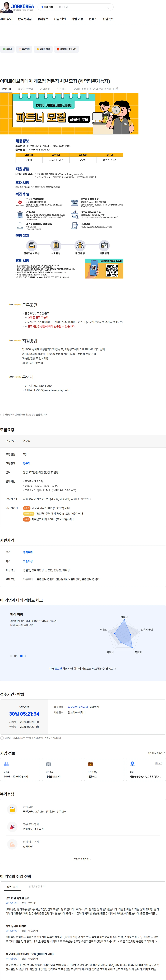Click the 최종 합격 step icon
Screen dimensions: 166x980
104,245
